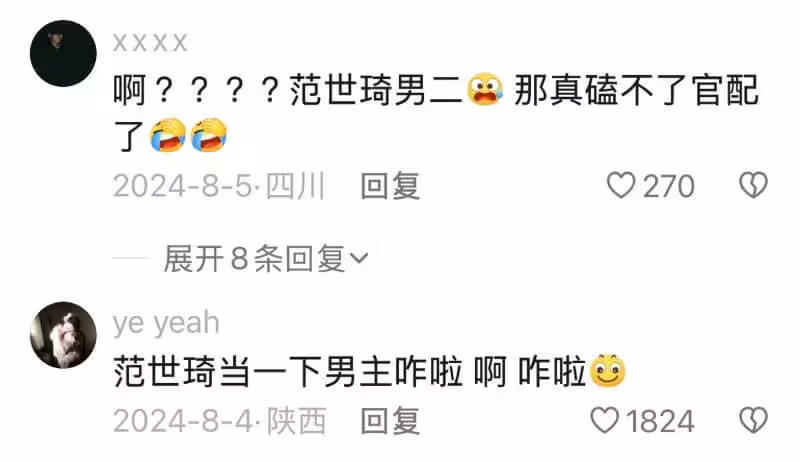The height and width of the screenshot is (462, 800).
Task: Open the ye yeah username link
Action: tap(166, 323)
